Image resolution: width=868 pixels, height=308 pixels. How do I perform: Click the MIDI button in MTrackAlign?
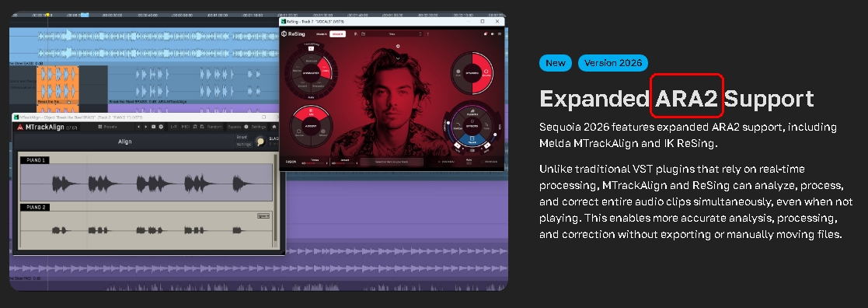coord(185,127)
